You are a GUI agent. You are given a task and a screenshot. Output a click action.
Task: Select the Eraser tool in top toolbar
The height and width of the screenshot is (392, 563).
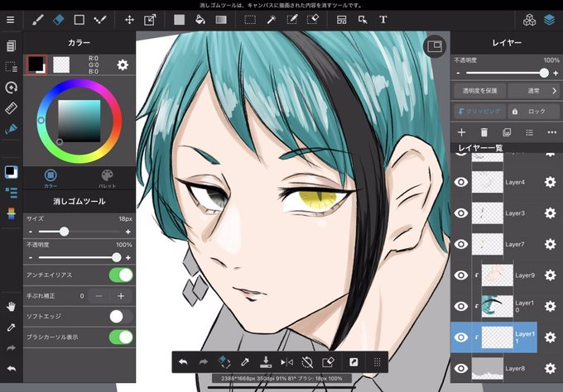click(59, 20)
